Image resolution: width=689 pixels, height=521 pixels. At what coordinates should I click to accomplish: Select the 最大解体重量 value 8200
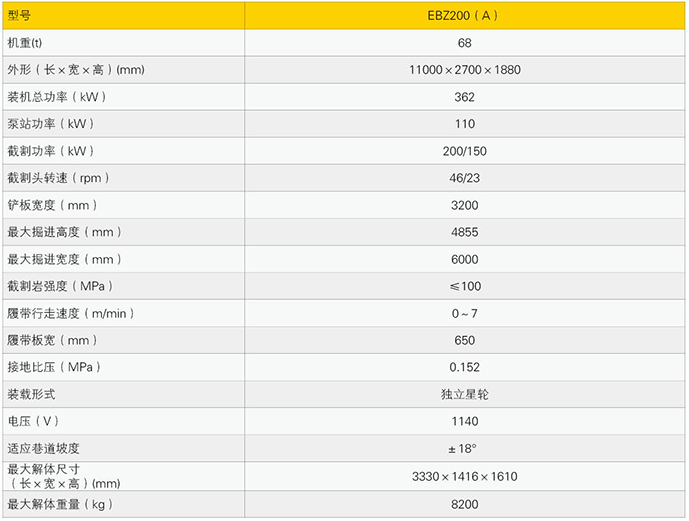tap(464, 504)
